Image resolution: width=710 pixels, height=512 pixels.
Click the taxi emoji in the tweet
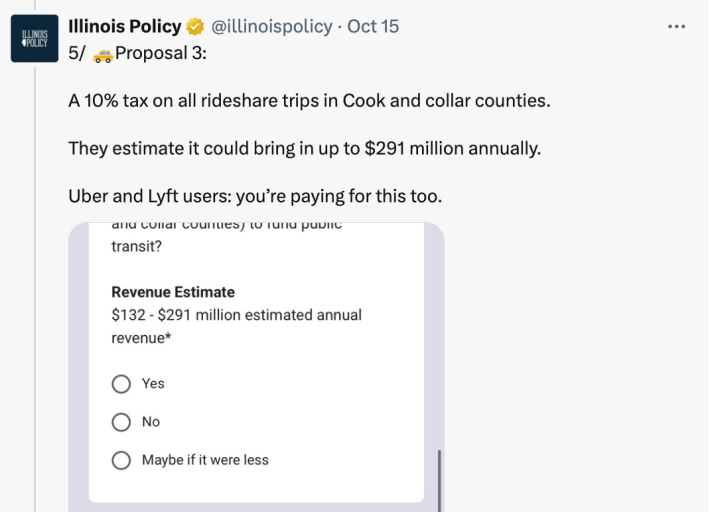pyautogui.click(x=103, y=56)
